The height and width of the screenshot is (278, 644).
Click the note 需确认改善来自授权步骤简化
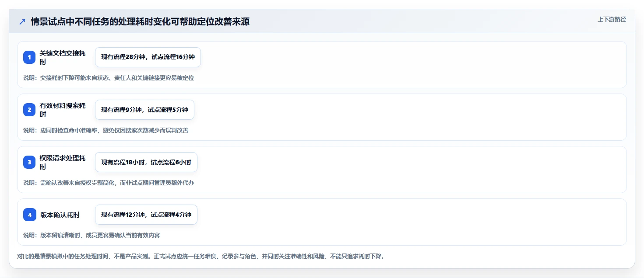coord(109,183)
